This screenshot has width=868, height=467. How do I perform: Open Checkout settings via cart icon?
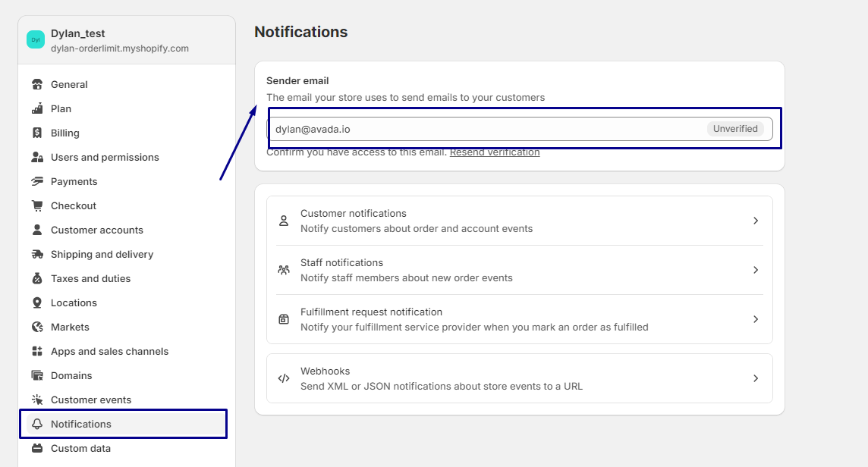tap(36, 205)
